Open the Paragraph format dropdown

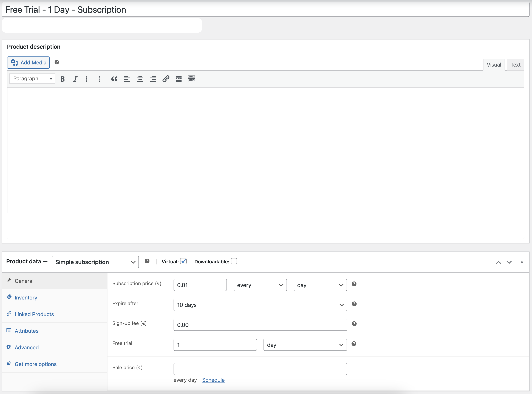[32, 78]
